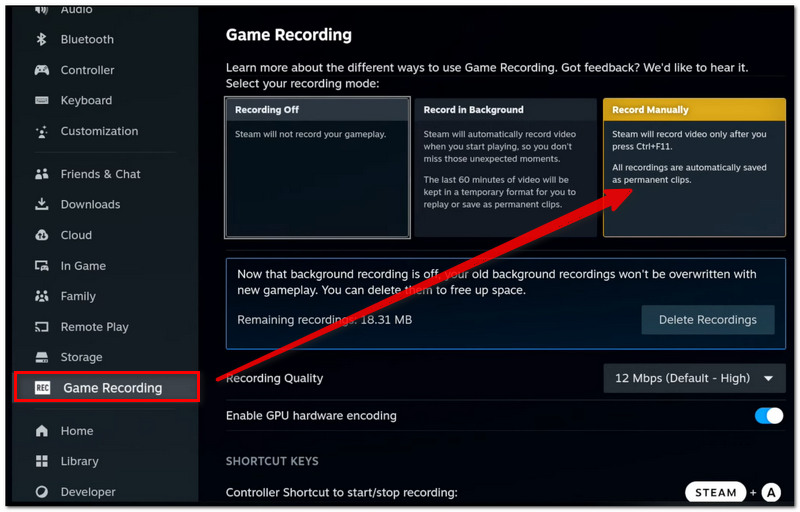Click the Bluetooth icon in sidebar
Screen dimensions: 800x512
tap(41, 39)
